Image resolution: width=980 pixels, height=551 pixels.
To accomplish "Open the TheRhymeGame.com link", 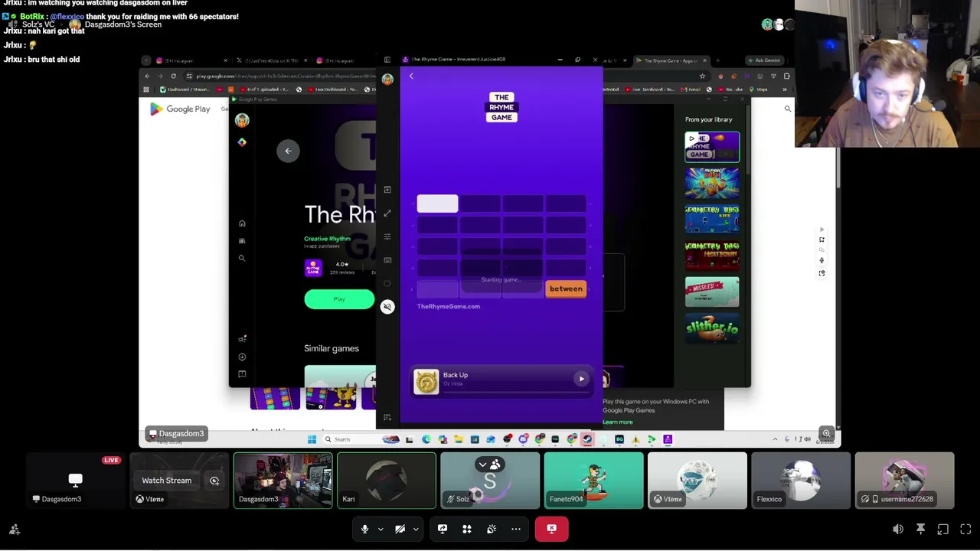I will click(x=449, y=306).
